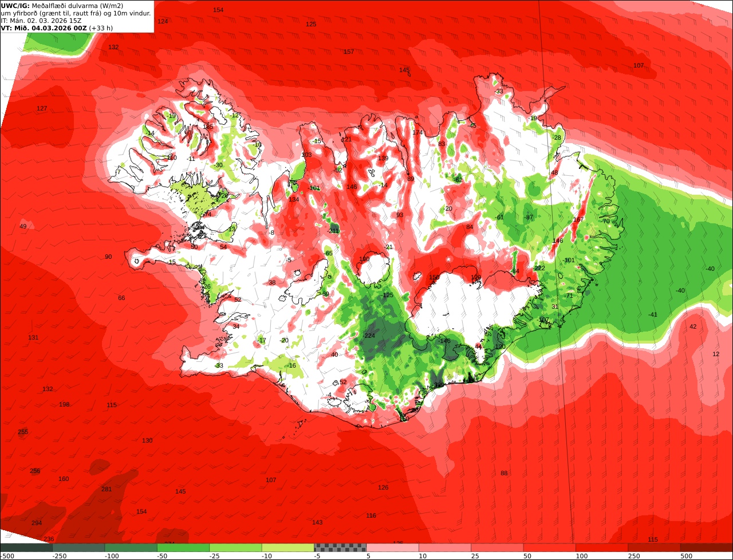Click the title line 'UWC/IG: Meðalflæði dulvarma (W/m2)'

point(62,6)
